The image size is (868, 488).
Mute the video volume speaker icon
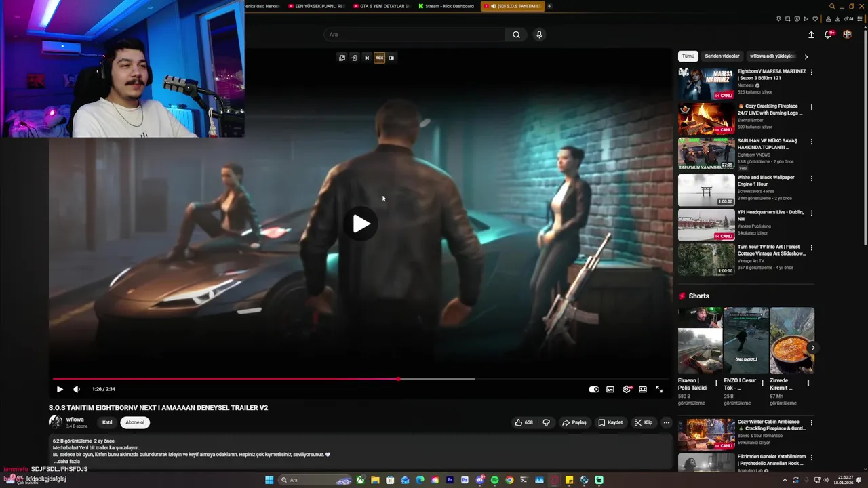[77, 389]
